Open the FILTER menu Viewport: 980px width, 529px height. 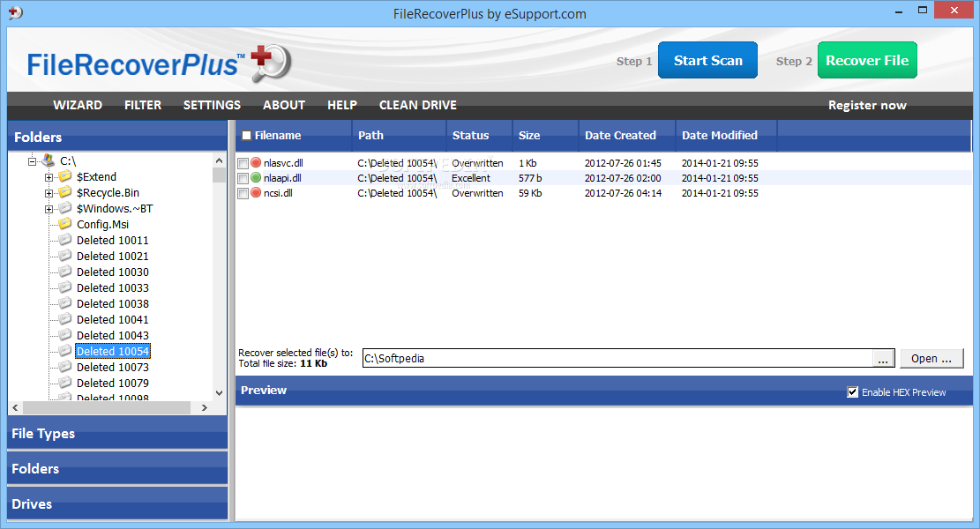tap(143, 105)
